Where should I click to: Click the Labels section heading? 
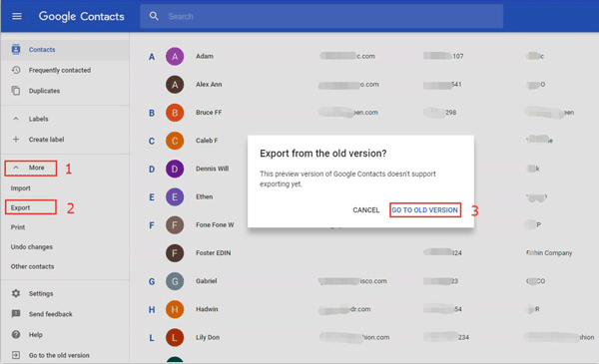click(x=39, y=119)
